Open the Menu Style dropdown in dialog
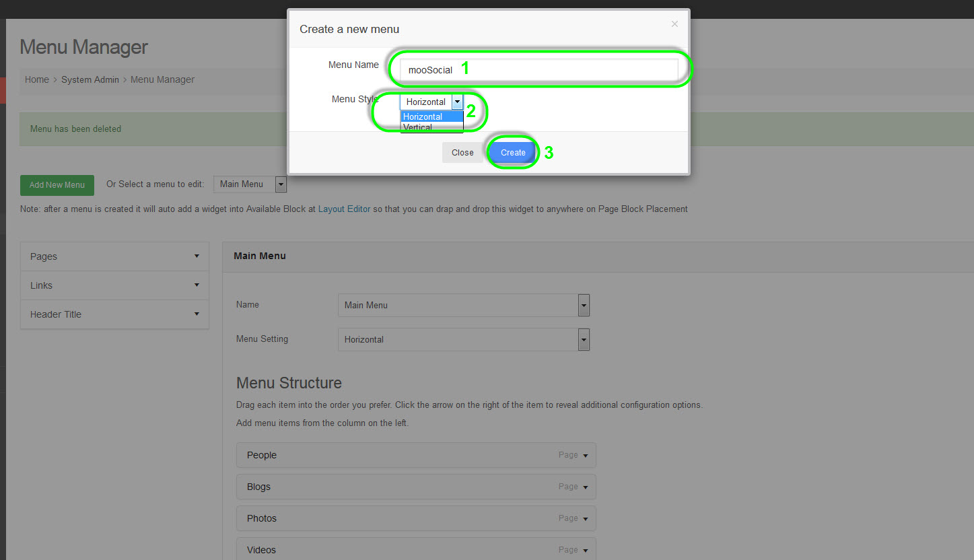This screenshot has height=560, width=974. coord(431,102)
